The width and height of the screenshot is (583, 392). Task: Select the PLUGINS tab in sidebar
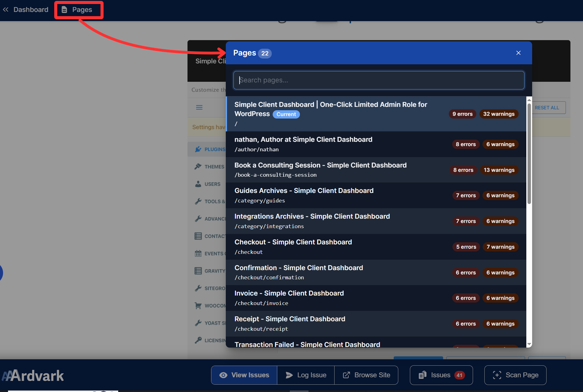(207, 149)
